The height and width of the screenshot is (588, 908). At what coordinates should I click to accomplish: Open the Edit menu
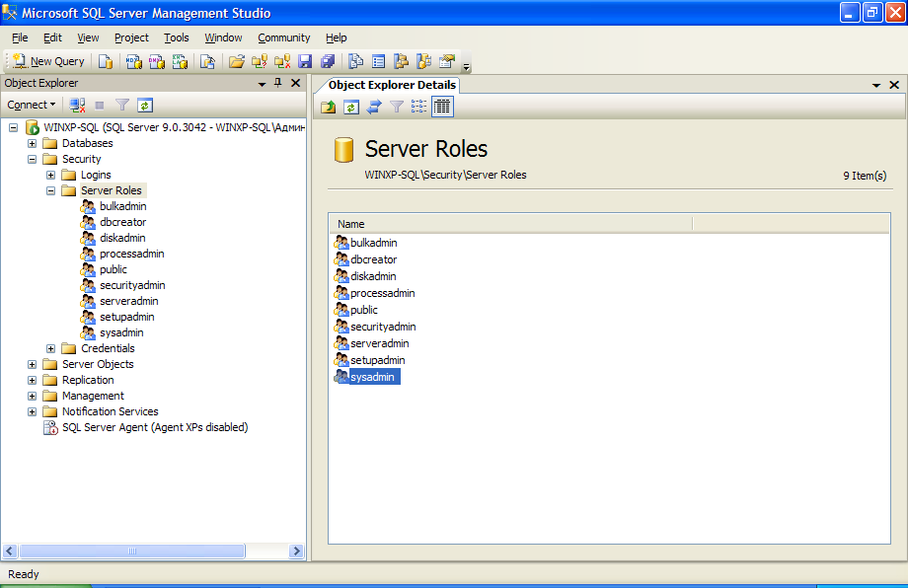(x=52, y=37)
